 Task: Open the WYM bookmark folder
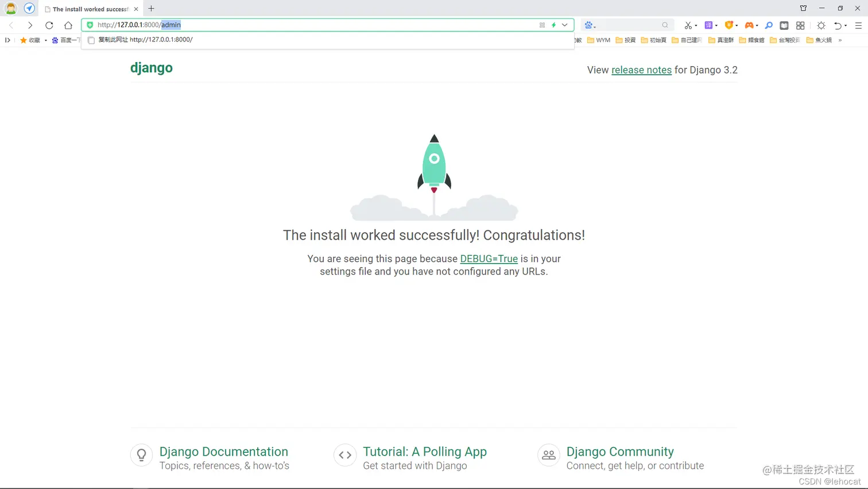[x=599, y=40]
